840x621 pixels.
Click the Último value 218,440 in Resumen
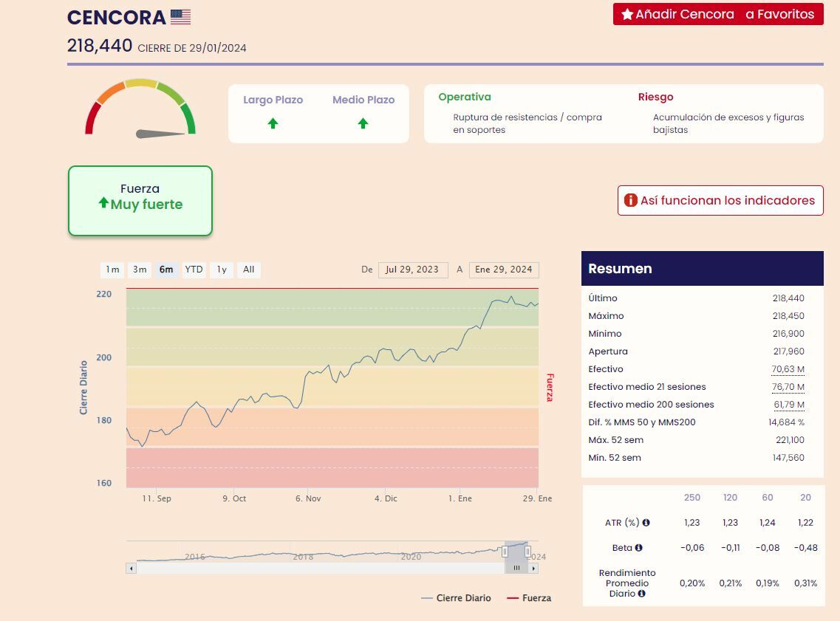coord(788,298)
